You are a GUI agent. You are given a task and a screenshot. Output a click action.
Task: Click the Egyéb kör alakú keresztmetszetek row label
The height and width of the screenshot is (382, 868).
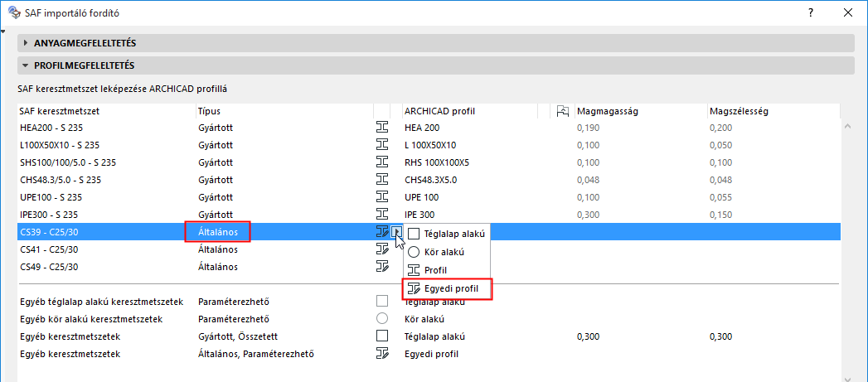click(x=91, y=319)
